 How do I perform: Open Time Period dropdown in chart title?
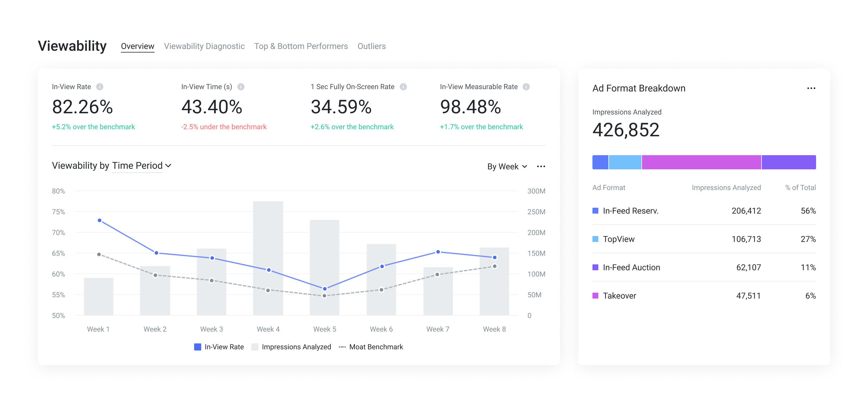[x=142, y=166]
